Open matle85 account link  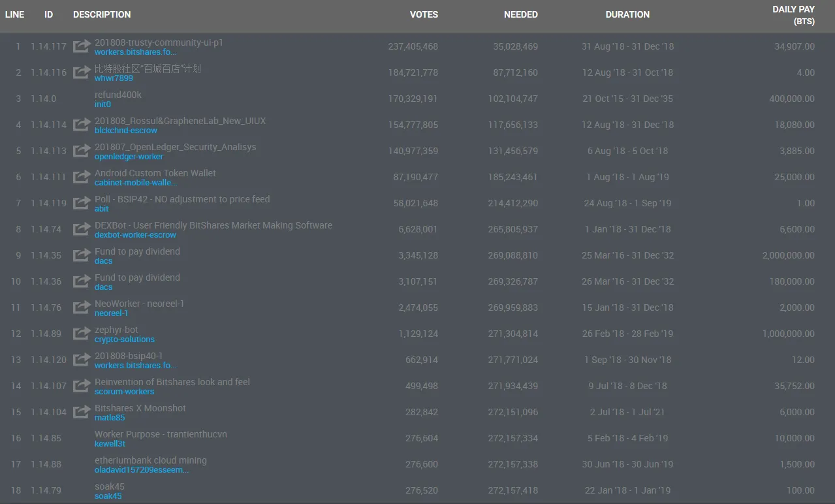click(110, 418)
